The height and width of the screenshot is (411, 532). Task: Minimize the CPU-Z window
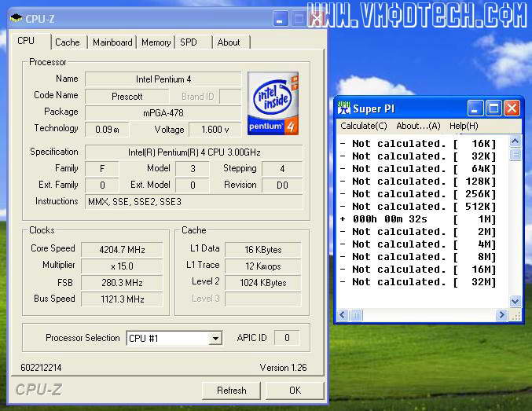click(281, 19)
